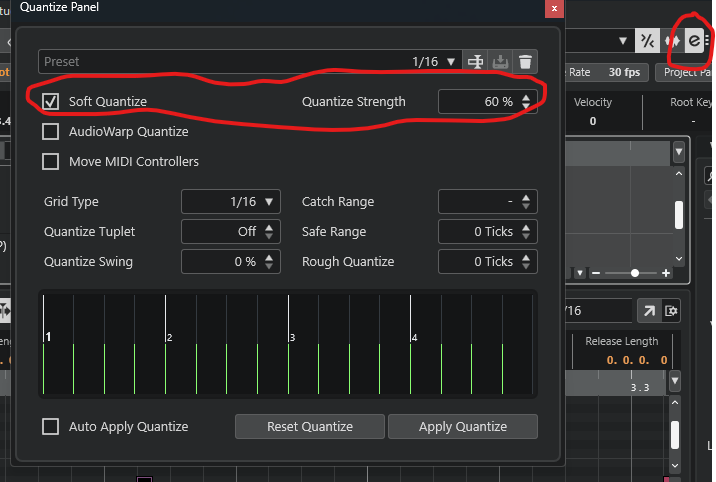Open the toolbar dropdown arrow left of quantize icons
Image resolution: width=716 pixels, height=482 pixels.
click(x=625, y=41)
